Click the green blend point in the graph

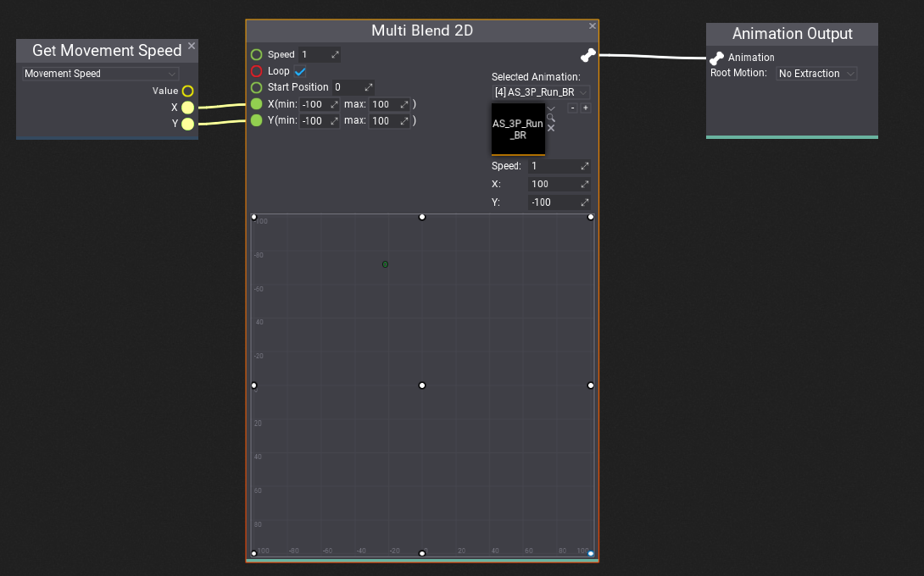pos(385,264)
